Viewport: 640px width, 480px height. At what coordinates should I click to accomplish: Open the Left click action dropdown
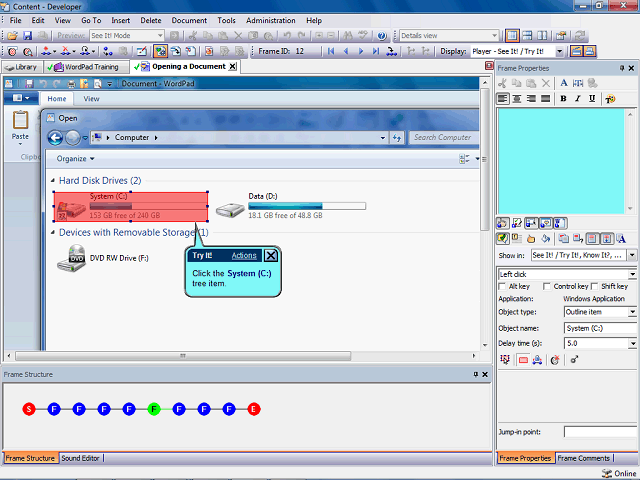pos(632,274)
